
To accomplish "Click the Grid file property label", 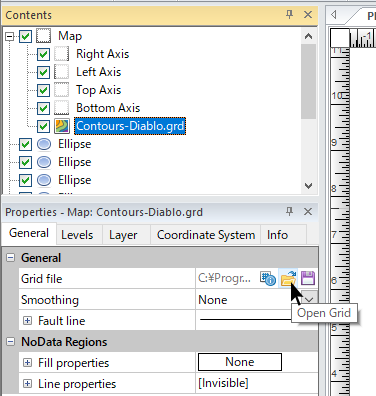I will pyautogui.click(x=42, y=279).
